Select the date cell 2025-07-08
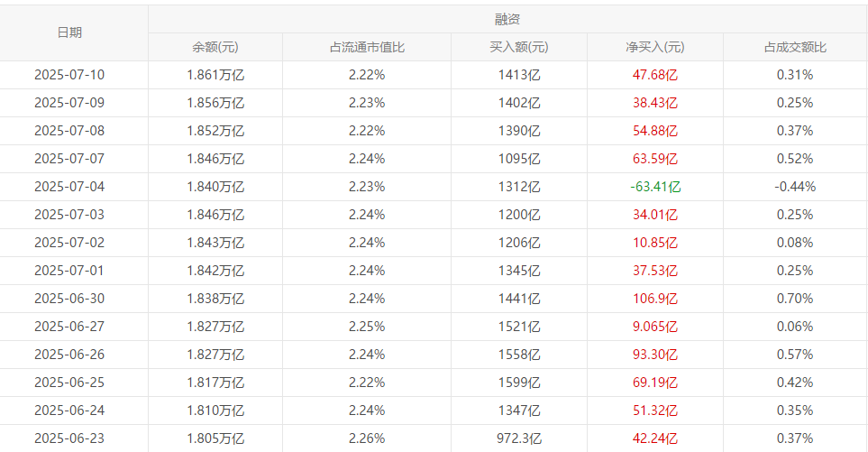 (69, 131)
